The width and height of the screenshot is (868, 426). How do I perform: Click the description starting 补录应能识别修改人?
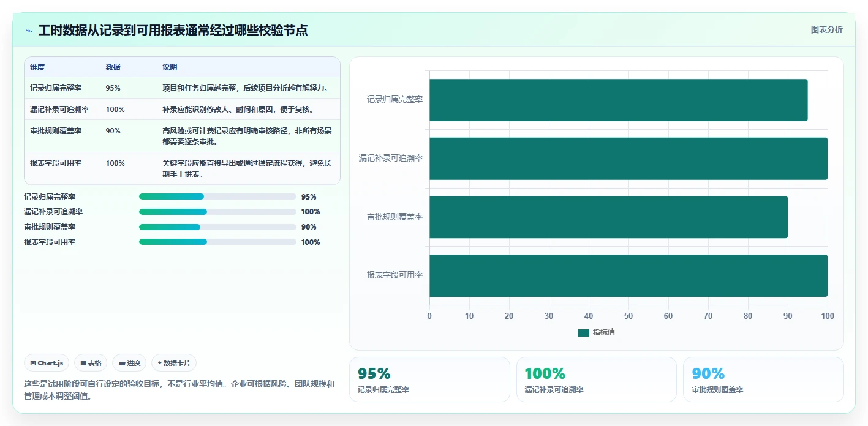pos(238,110)
